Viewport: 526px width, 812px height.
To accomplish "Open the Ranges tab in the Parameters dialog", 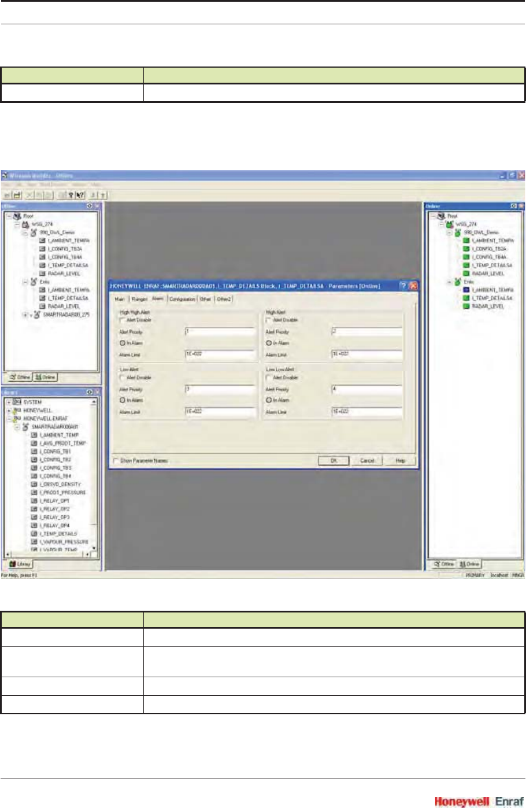I will (139, 299).
